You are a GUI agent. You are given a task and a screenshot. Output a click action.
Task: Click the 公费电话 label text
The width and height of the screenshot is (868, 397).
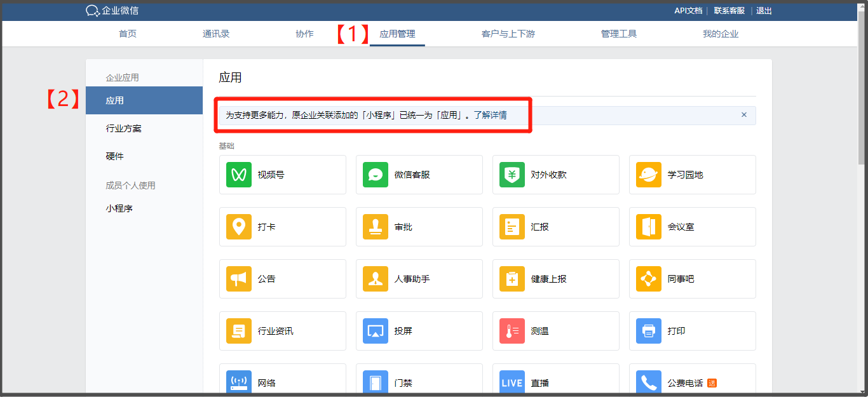tap(686, 383)
